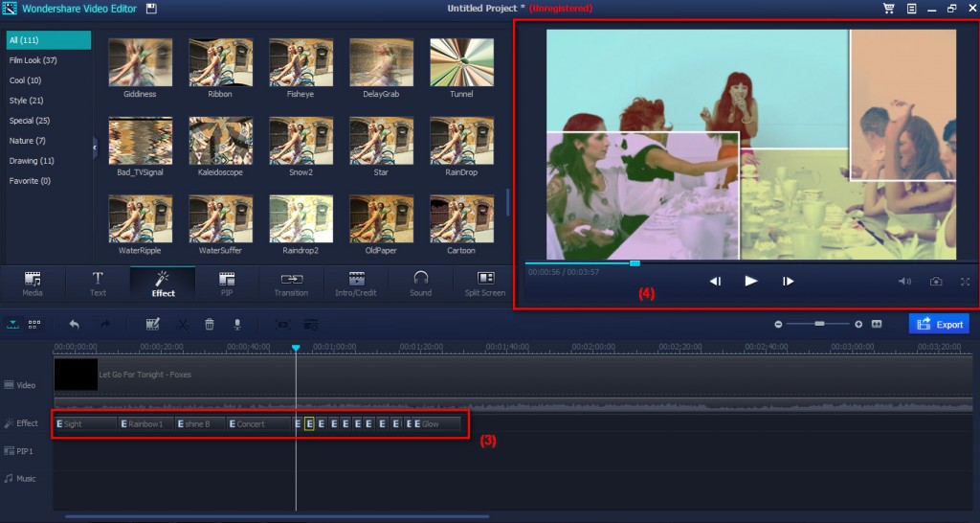
Task: Switch to the PIP tab
Action: tap(227, 284)
